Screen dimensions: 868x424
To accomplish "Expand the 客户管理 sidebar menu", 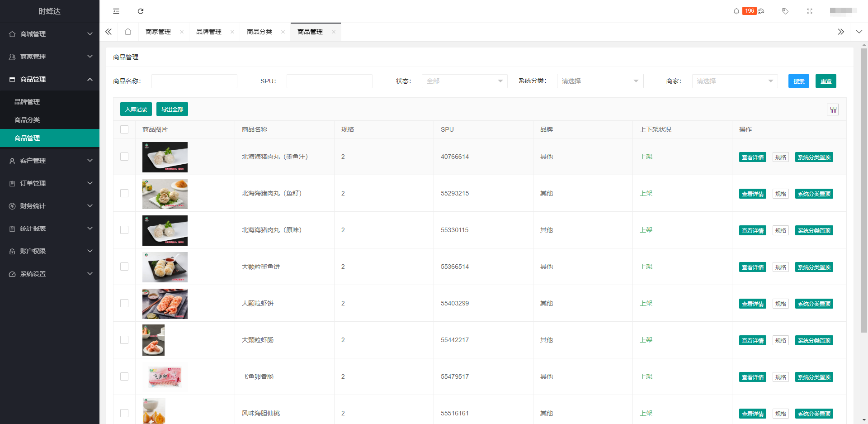I will [50, 161].
